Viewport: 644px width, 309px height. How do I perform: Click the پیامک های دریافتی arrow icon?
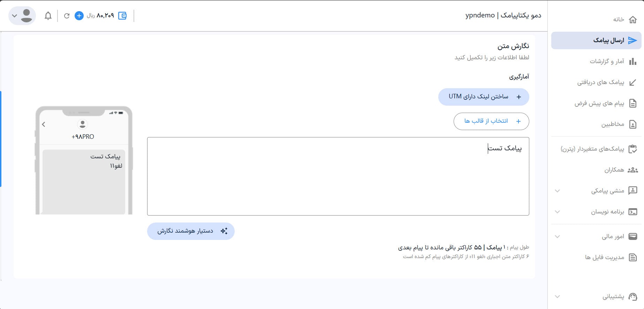point(632,83)
